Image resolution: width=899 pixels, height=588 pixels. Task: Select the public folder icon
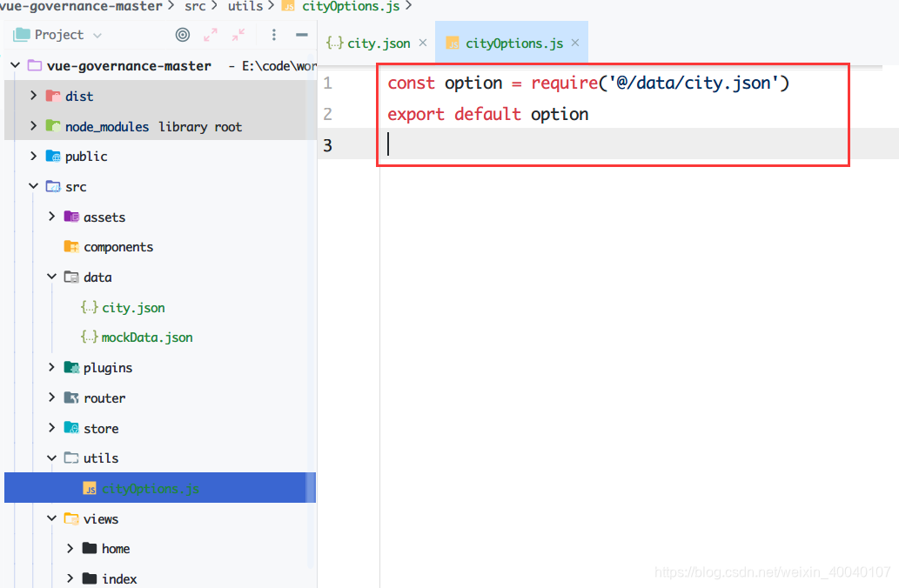53,156
